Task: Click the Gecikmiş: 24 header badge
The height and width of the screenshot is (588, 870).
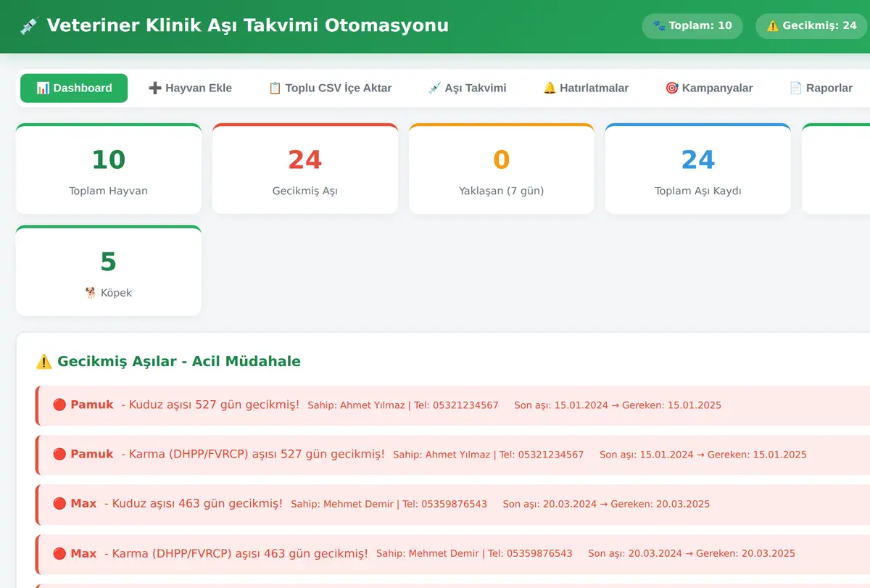Action: (x=812, y=26)
